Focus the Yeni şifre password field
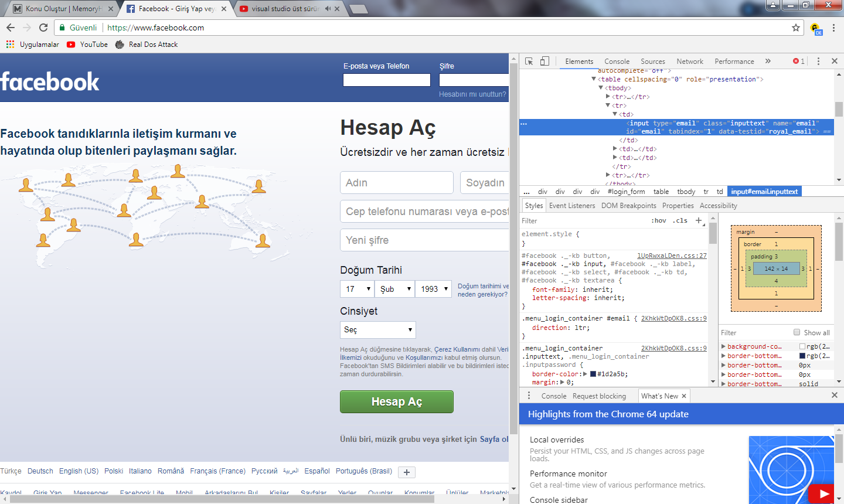This screenshot has width=844, height=504. [425, 240]
